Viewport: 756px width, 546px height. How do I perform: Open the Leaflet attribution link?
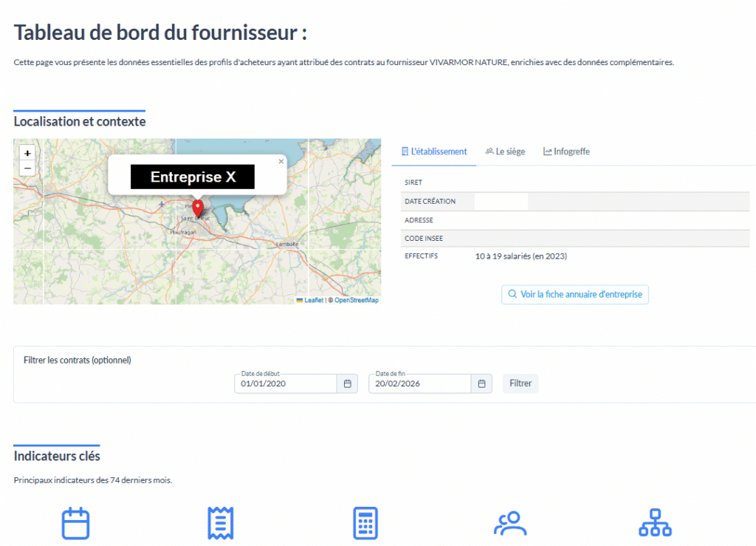tap(313, 300)
